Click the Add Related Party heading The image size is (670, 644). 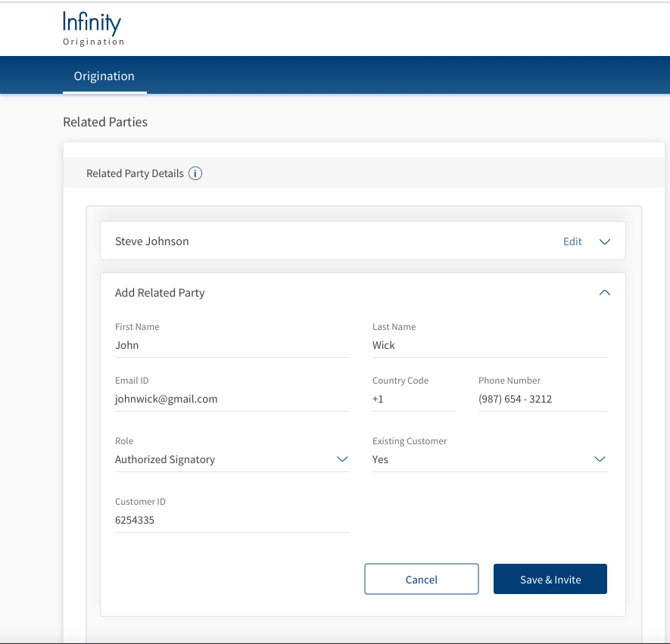click(160, 293)
